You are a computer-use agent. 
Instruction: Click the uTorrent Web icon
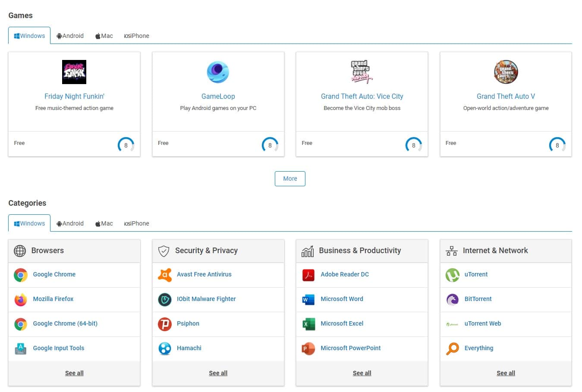click(x=453, y=324)
